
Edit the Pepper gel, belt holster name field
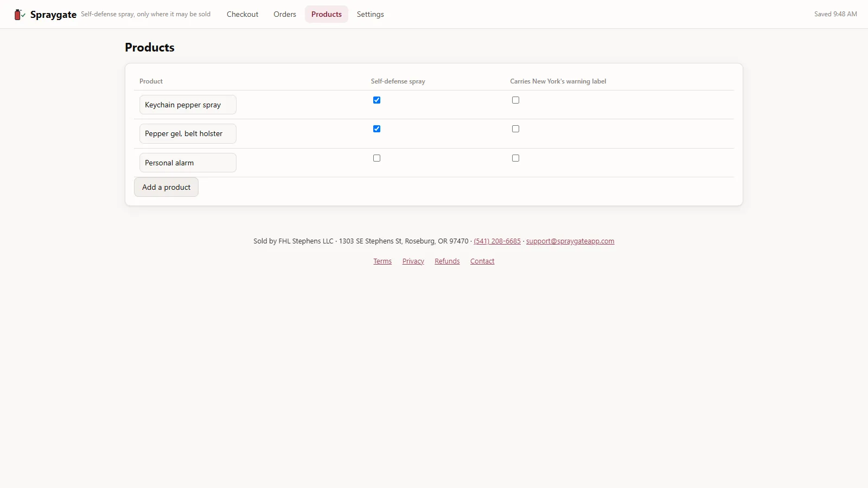pos(188,133)
